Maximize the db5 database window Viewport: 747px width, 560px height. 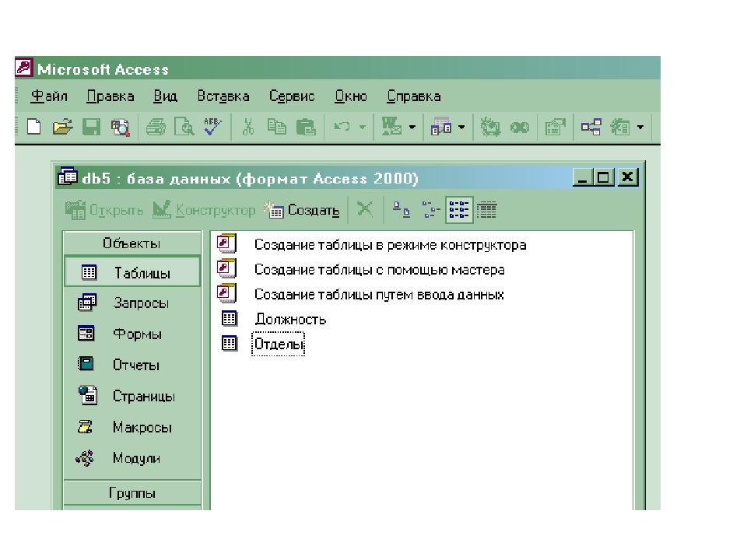tap(604, 177)
